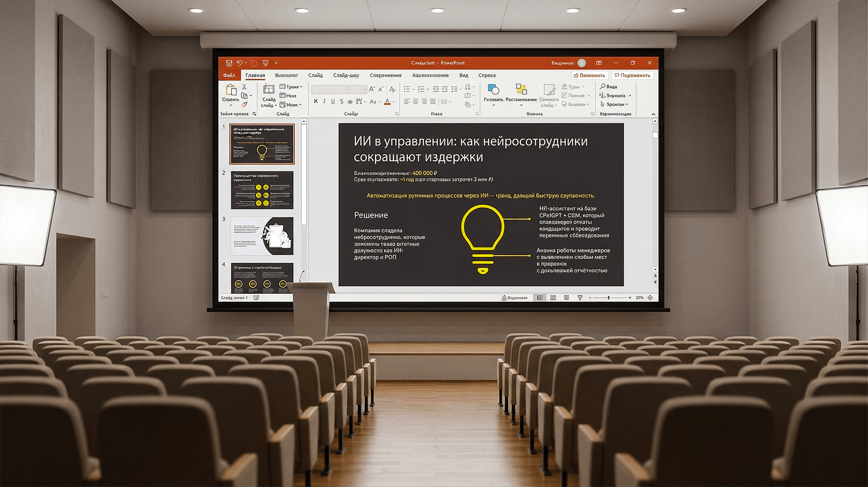Viewport: 868px width, 487px height.
Task: Cut selection with the scissors icon
Action: (x=244, y=87)
